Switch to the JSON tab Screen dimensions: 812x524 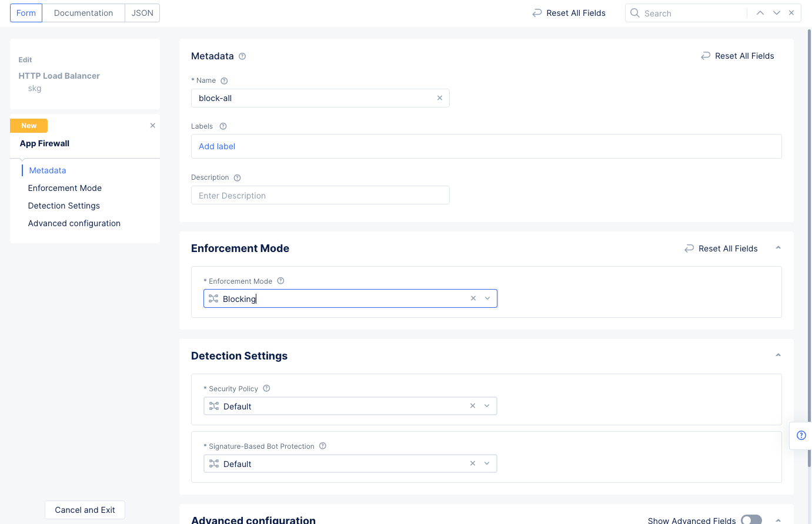142,13
